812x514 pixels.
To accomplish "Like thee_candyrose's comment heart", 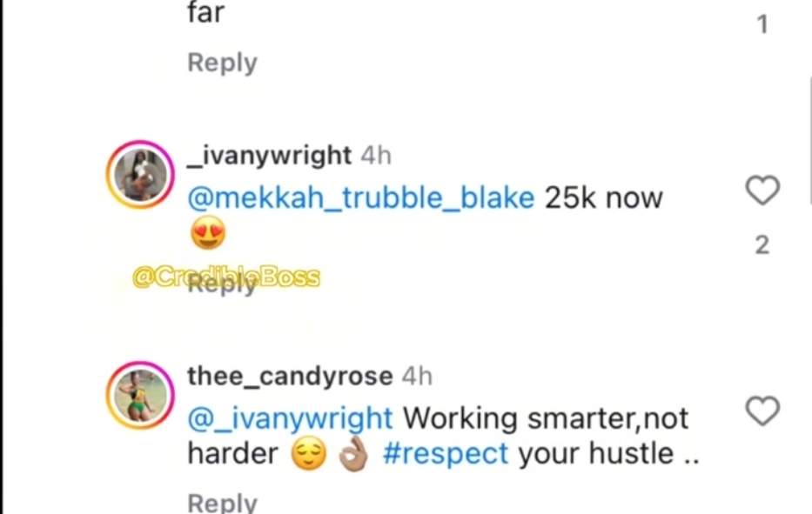I will 762,411.
